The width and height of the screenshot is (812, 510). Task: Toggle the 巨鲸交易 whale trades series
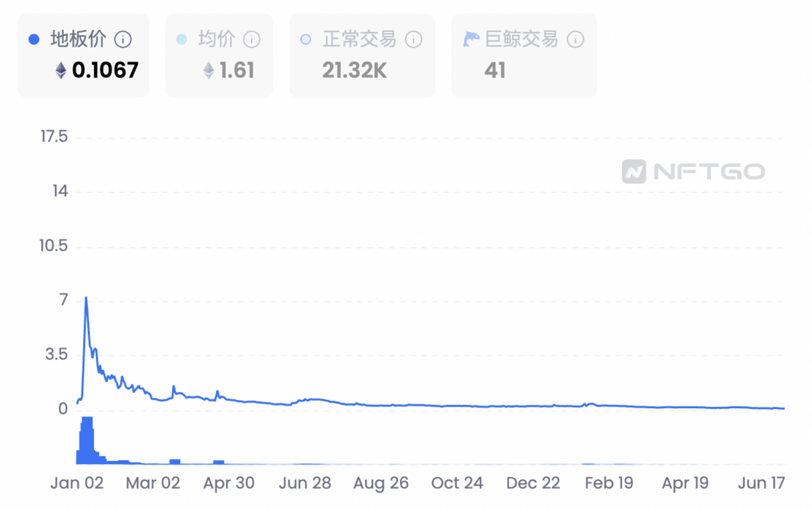point(521,40)
